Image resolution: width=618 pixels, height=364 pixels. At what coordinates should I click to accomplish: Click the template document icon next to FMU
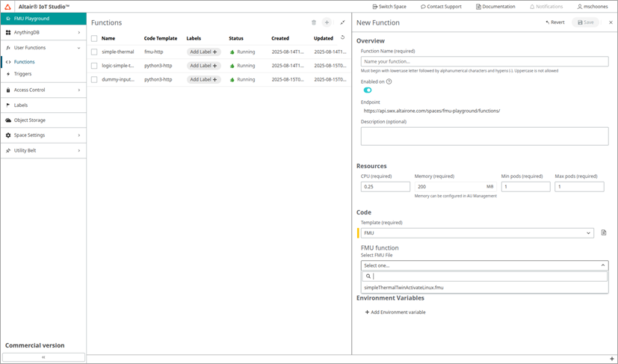pos(604,233)
